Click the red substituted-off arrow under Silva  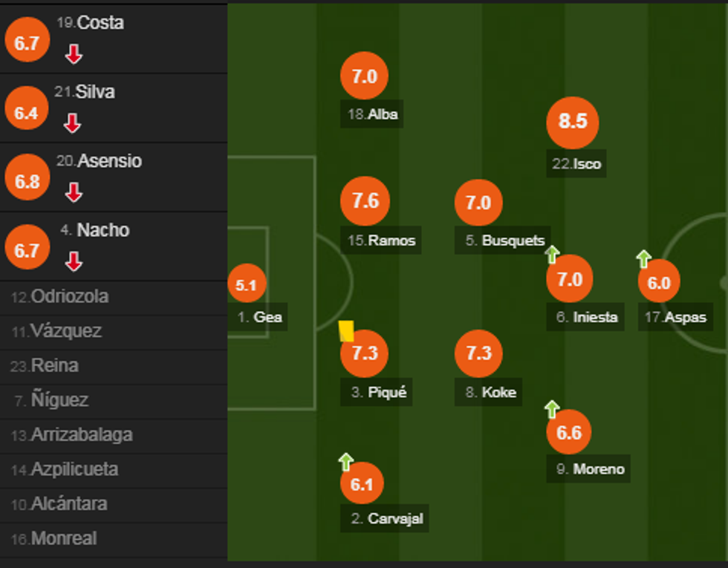pos(72,123)
